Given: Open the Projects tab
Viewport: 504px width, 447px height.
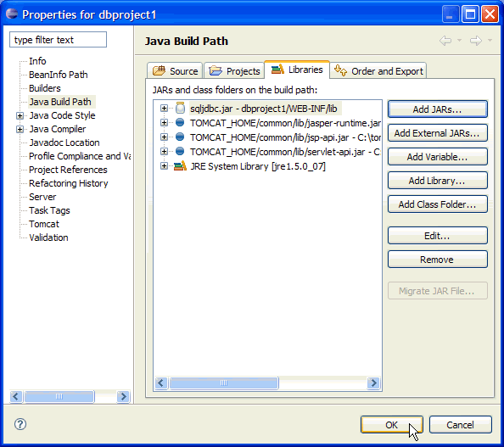Looking at the screenshot, I should [234, 70].
